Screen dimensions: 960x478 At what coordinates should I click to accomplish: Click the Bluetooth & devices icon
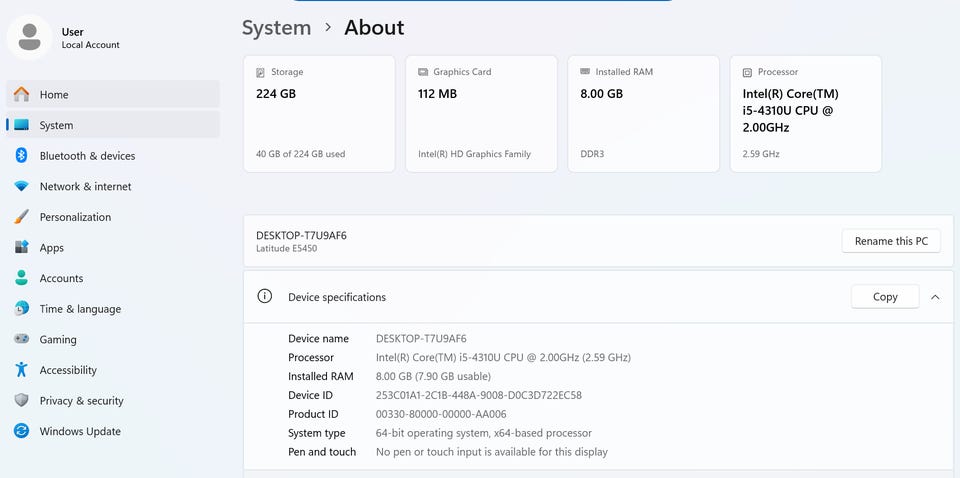click(x=21, y=155)
